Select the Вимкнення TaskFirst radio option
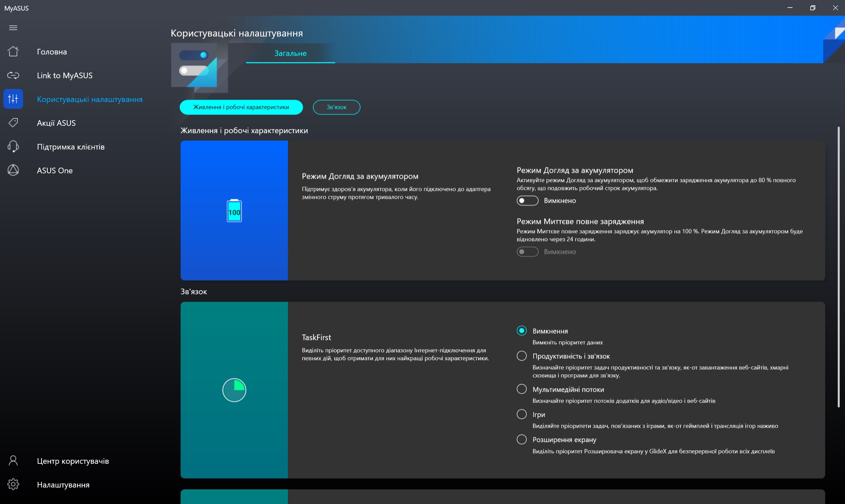The width and height of the screenshot is (845, 504). pos(521,331)
